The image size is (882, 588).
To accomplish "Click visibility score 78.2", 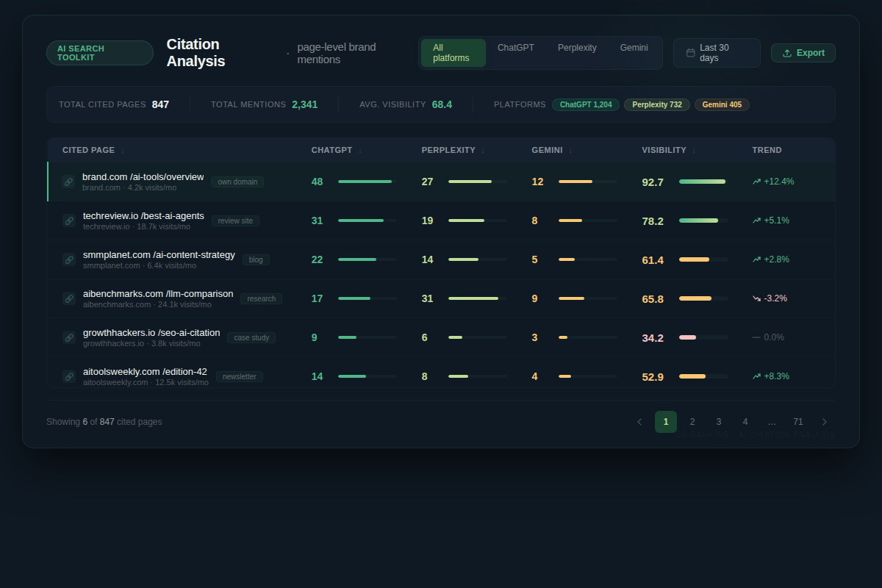I will [653, 220].
